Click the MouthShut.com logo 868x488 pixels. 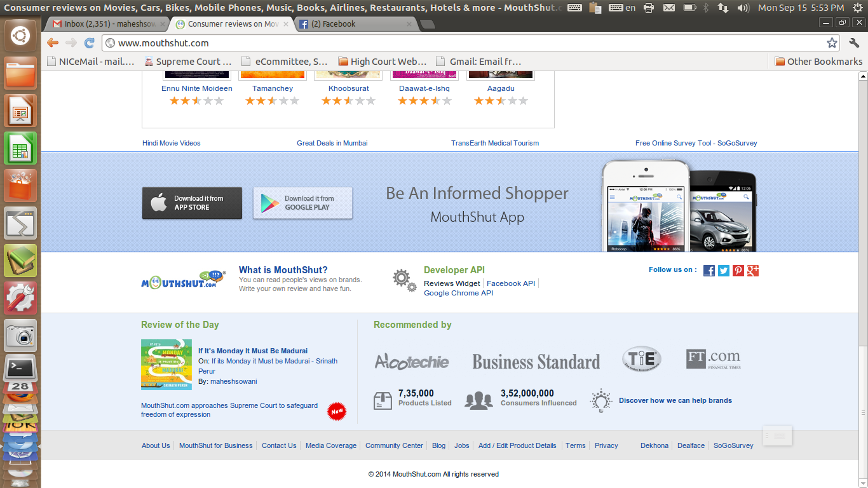pos(183,280)
